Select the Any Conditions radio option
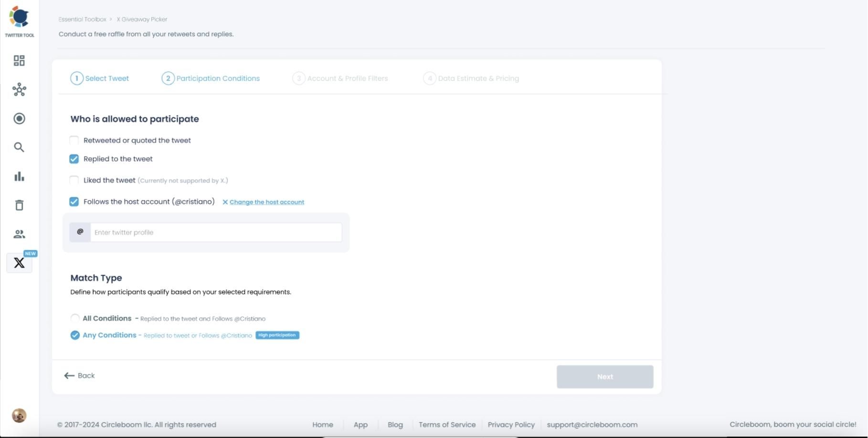 point(75,335)
